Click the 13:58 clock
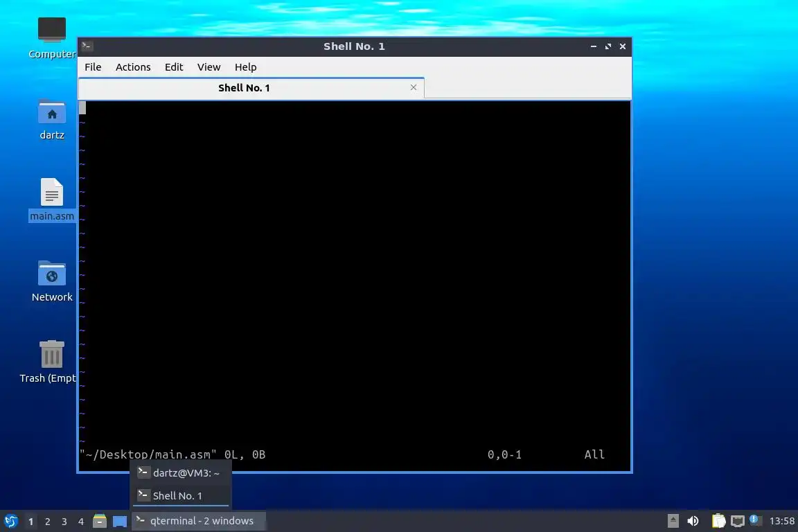 point(781,521)
